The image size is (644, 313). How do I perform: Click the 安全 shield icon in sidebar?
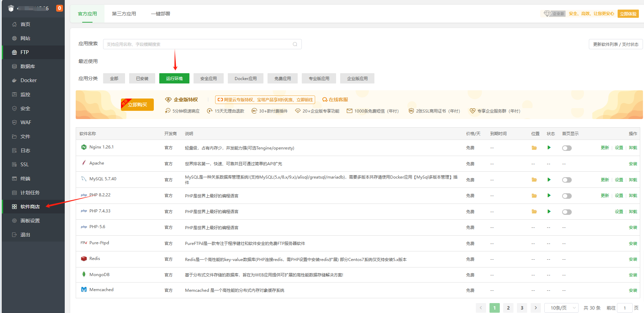click(x=14, y=108)
